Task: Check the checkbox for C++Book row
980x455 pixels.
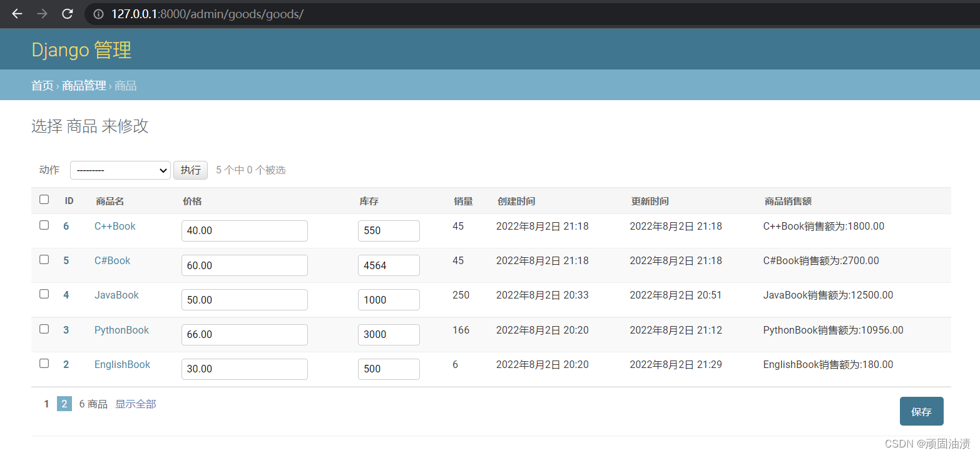Action: tap(44, 225)
